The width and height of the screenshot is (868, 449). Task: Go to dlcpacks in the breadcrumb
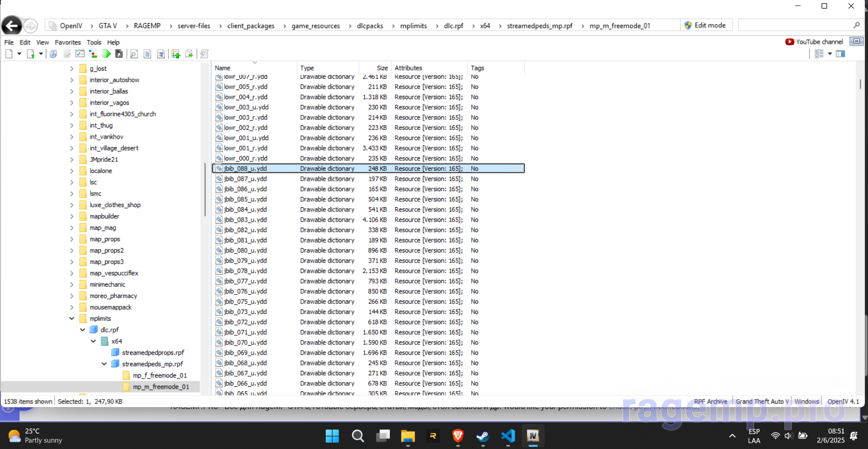tap(370, 26)
